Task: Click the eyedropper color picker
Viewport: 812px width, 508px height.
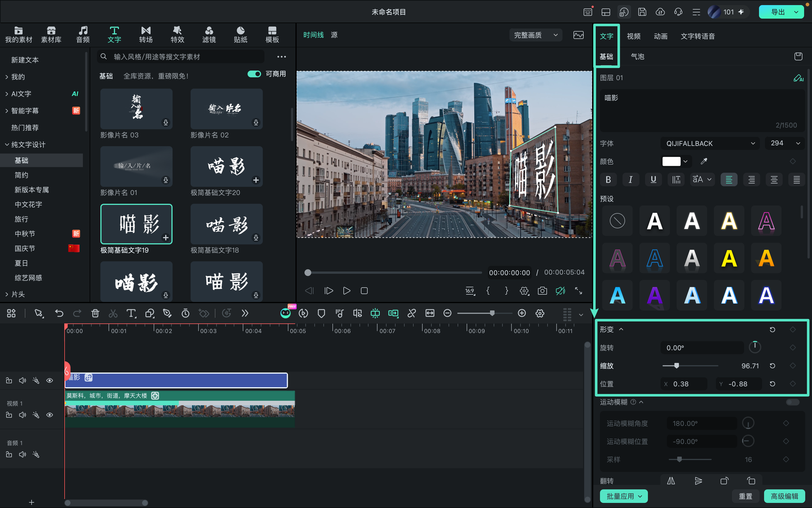Action: click(x=704, y=161)
